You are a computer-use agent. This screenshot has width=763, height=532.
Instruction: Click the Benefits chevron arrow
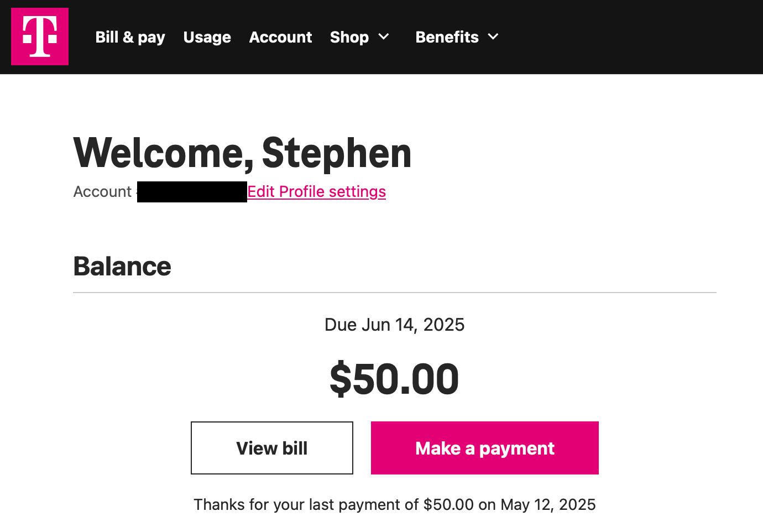493,37
